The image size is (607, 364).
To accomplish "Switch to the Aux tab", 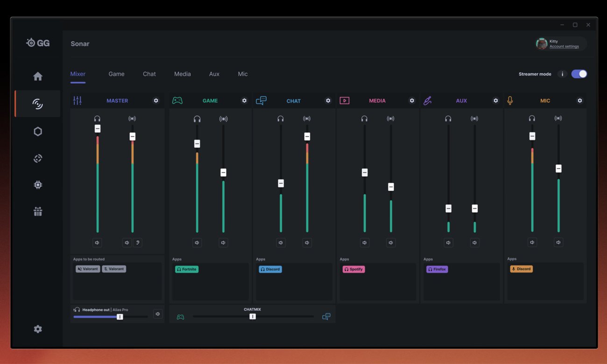I will [x=214, y=74].
